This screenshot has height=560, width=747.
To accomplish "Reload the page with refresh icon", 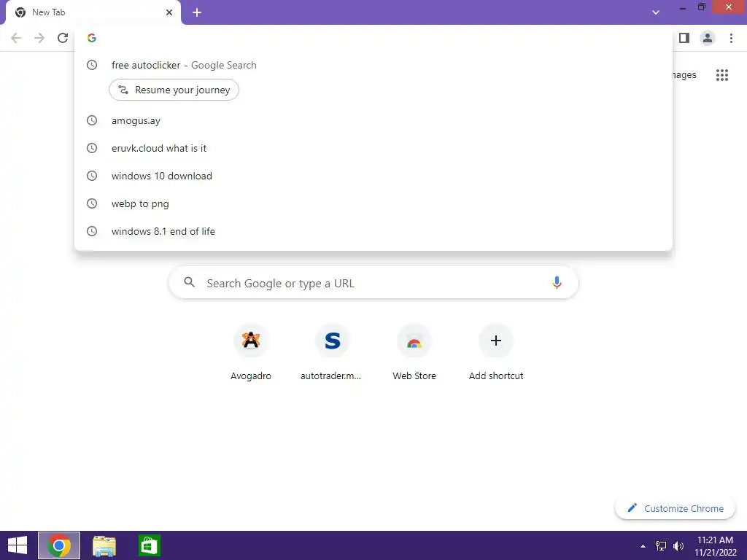I will coord(63,38).
